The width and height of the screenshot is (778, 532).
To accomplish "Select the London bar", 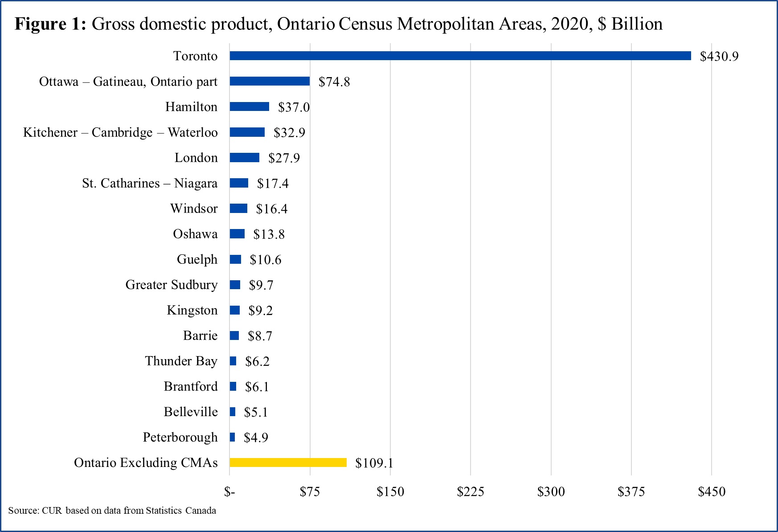I will [244, 158].
